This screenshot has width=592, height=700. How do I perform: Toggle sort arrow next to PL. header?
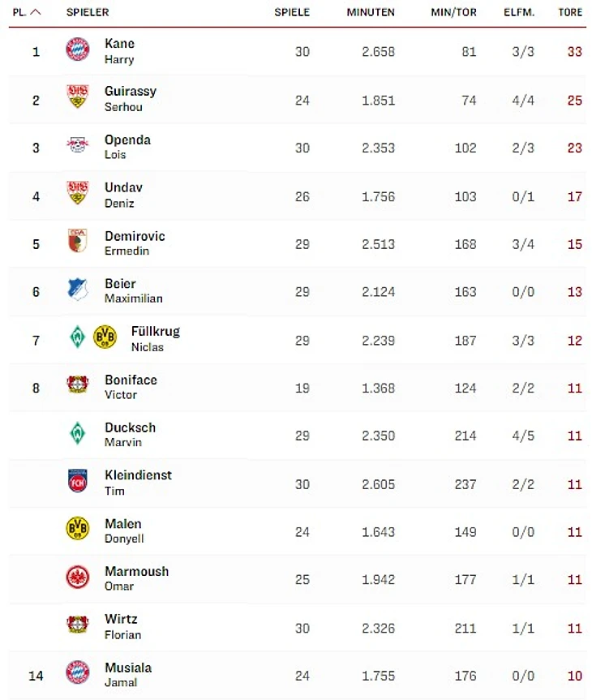[36, 12]
